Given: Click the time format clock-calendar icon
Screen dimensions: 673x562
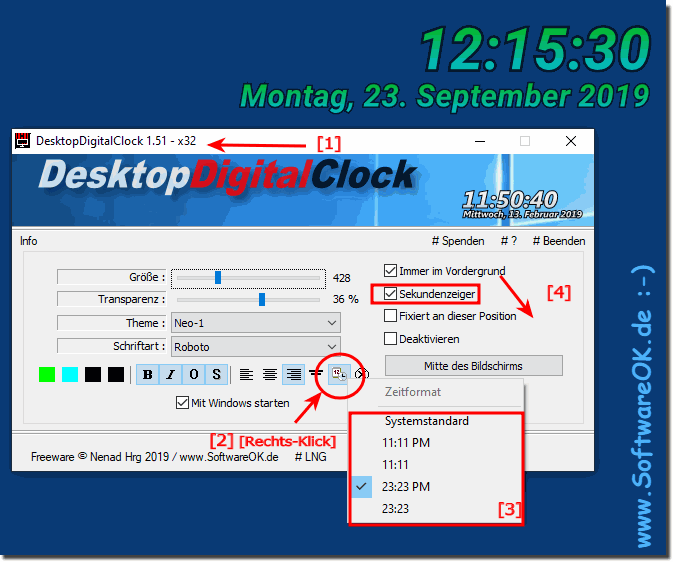Looking at the screenshot, I should click(339, 374).
